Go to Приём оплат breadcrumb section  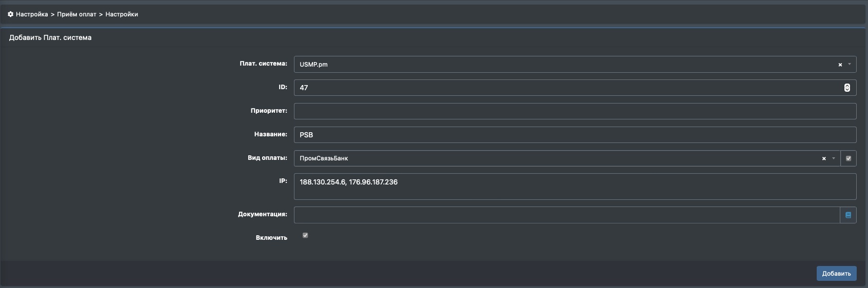point(76,14)
